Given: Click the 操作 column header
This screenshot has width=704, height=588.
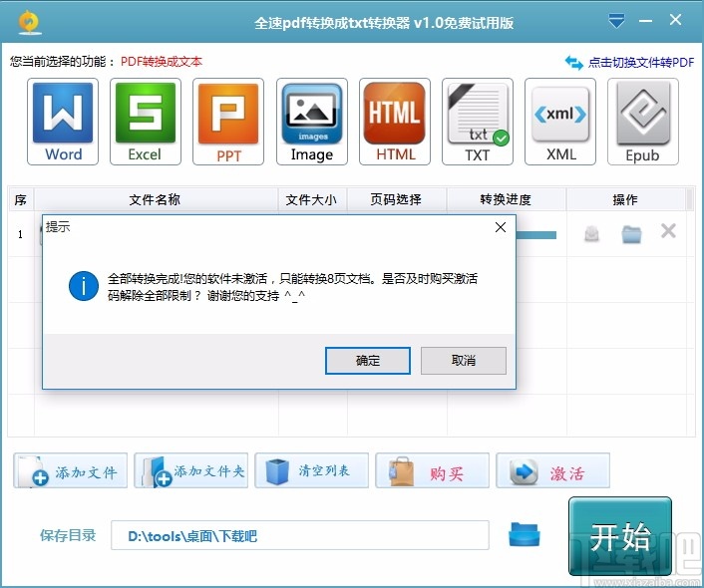Looking at the screenshot, I should point(626,199).
